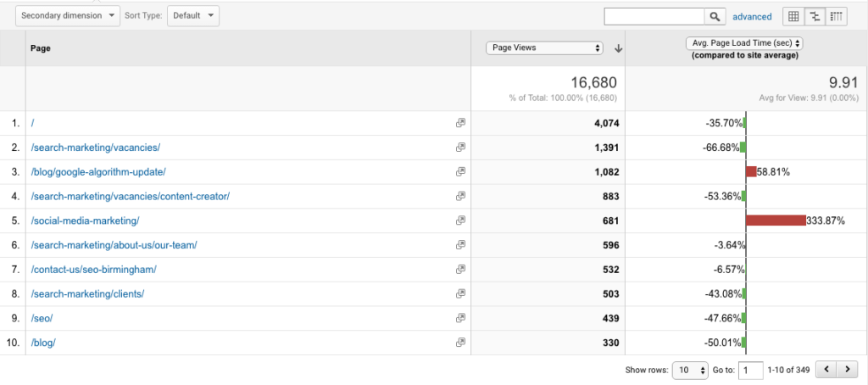868x385 pixels.
Task: Change the Show rows count dropdown
Action: pyautogui.click(x=690, y=370)
